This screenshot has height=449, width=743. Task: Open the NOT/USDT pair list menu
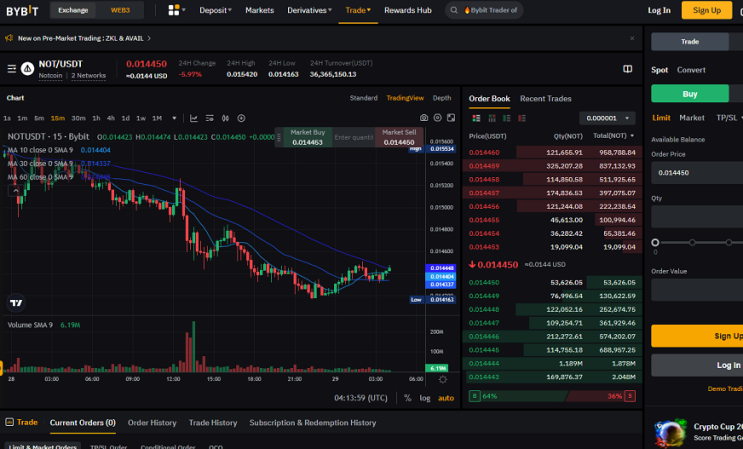(x=12, y=69)
